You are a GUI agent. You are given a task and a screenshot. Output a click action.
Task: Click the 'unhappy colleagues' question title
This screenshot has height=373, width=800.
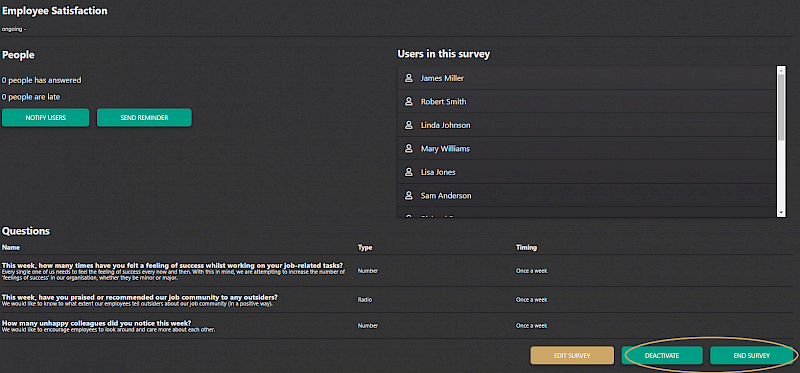(96, 323)
